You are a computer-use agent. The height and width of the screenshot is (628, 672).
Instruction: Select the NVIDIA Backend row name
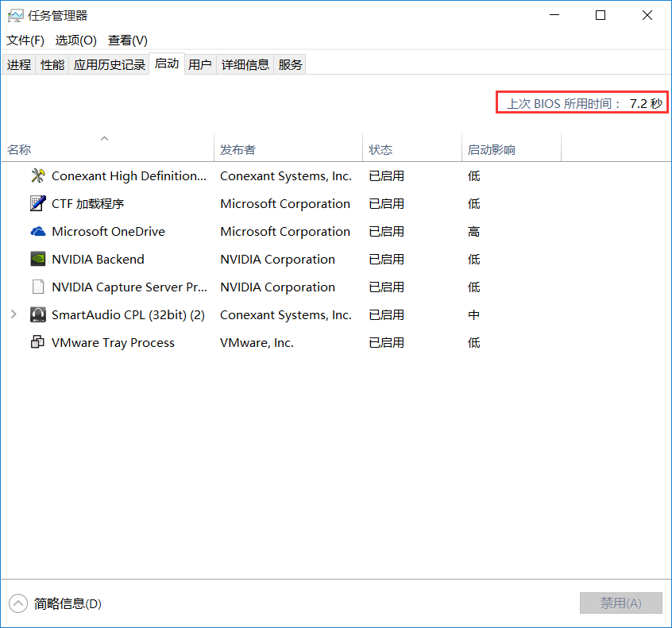tap(98, 260)
